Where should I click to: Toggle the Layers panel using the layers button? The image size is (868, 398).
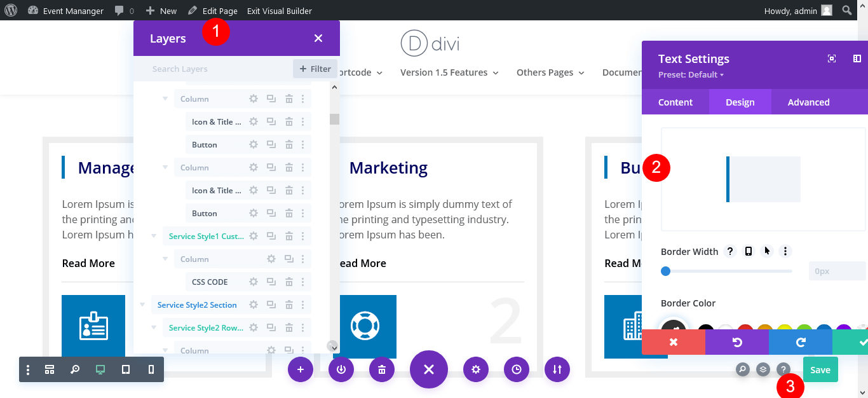coord(763,369)
